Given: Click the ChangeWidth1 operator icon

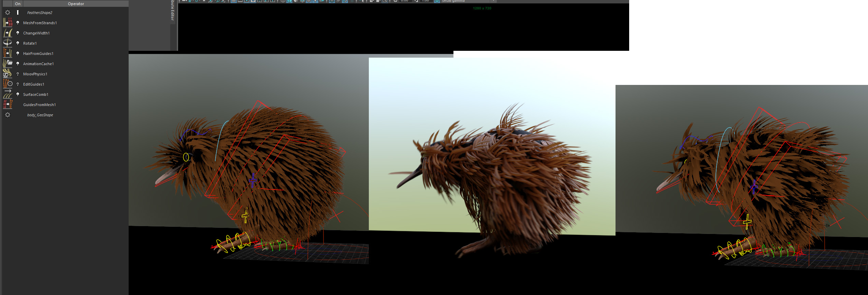Looking at the screenshot, I should coord(8,33).
